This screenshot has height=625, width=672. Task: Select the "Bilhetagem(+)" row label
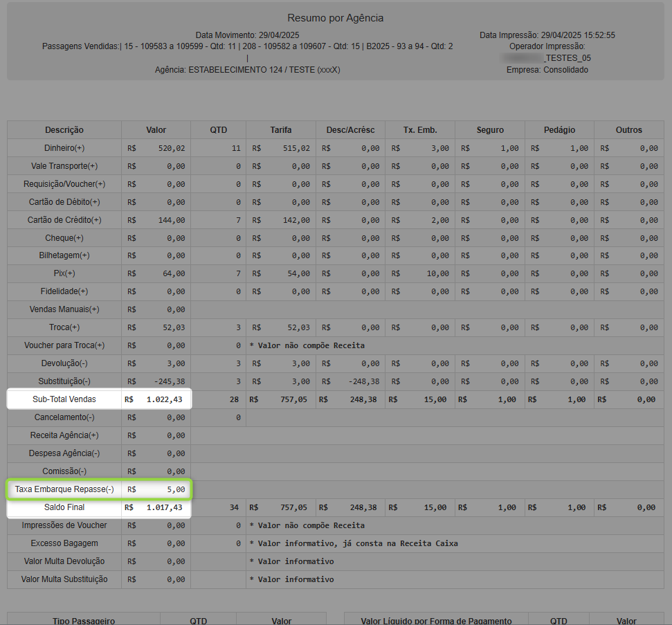[x=64, y=255]
